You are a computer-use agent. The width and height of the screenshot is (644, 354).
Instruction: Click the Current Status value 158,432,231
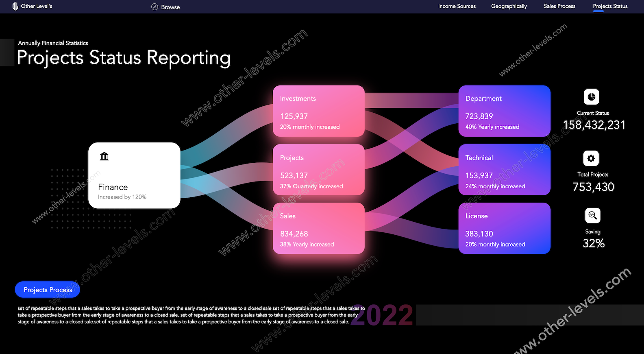point(594,125)
